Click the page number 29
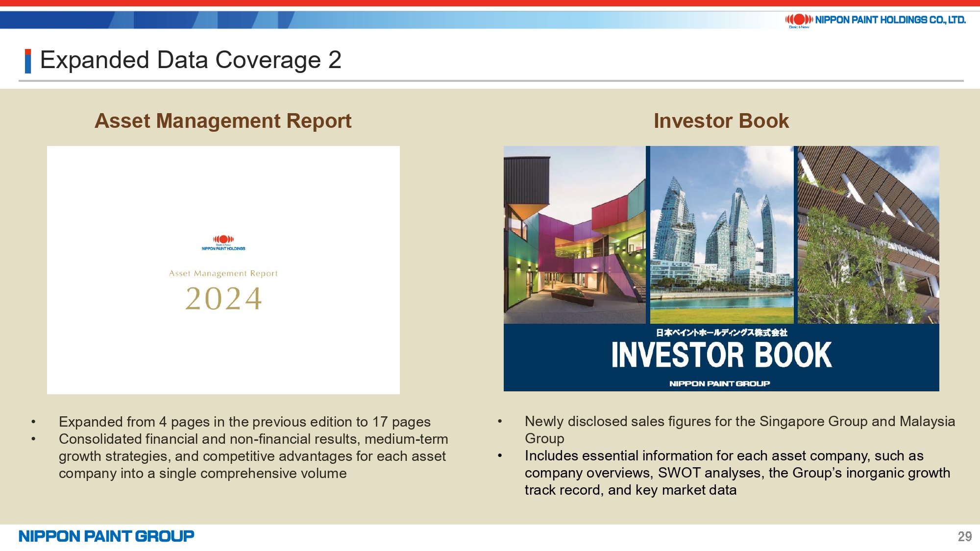980x551 pixels. [x=965, y=537]
